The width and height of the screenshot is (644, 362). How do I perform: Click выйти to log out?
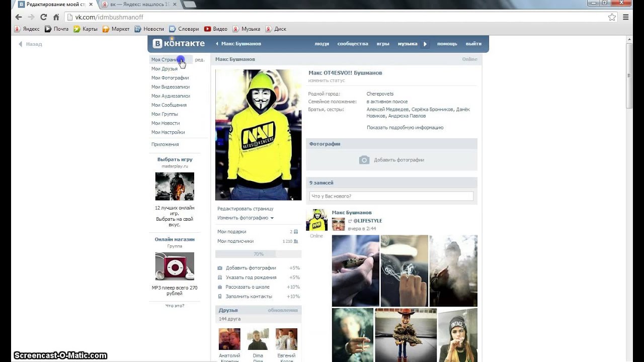[473, 44]
